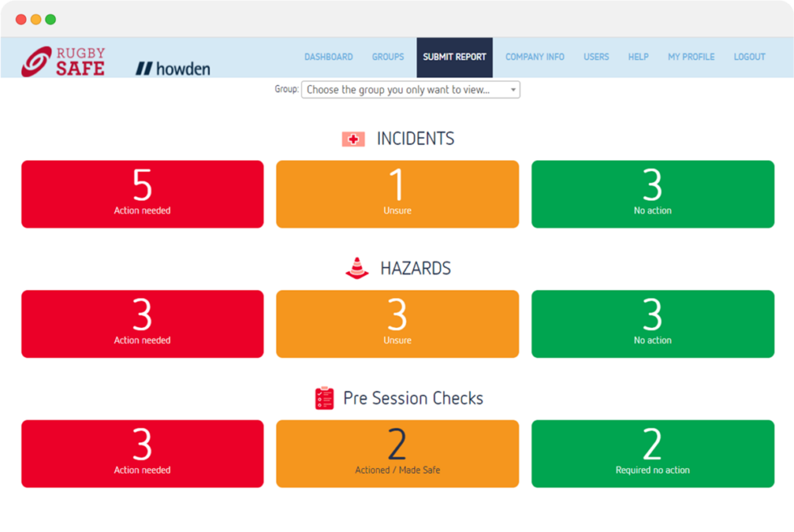
Task: Navigate to the Dashboard menu item
Action: [x=329, y=57]
